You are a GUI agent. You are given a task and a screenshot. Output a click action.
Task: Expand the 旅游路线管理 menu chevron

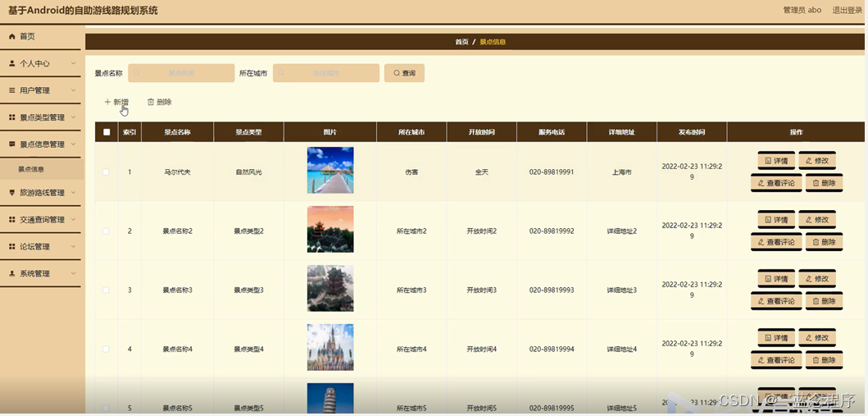[x=74, y=193]
